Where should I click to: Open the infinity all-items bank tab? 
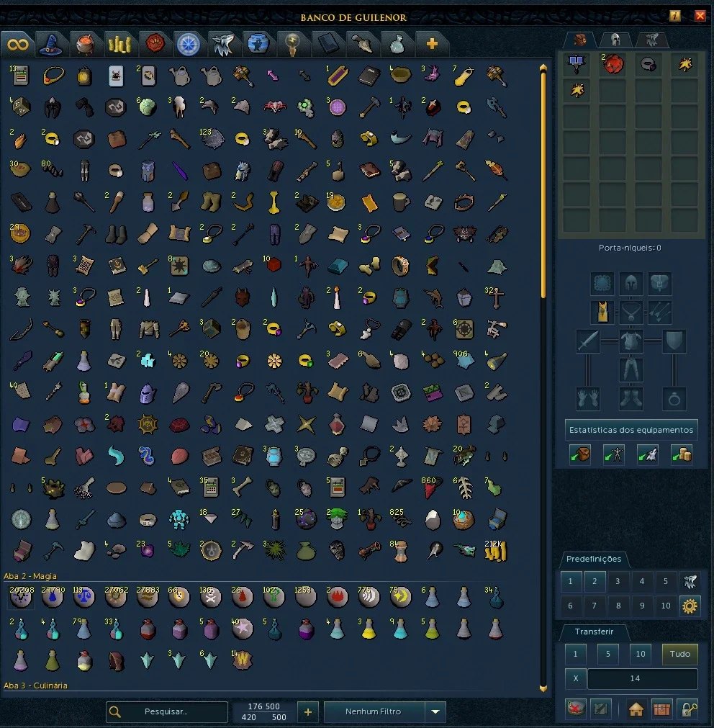pyautogui.click(x=17, y=44)
